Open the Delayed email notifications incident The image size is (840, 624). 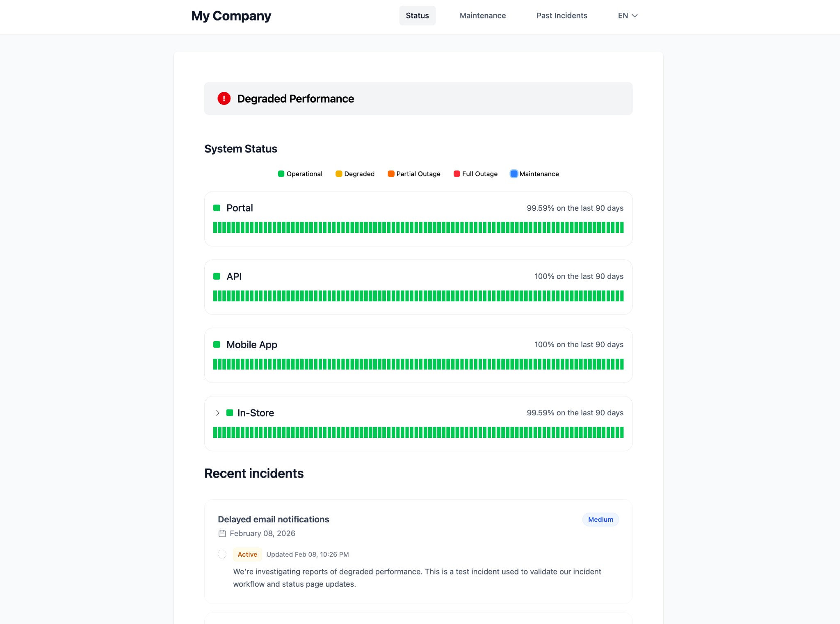pos(273,519)
